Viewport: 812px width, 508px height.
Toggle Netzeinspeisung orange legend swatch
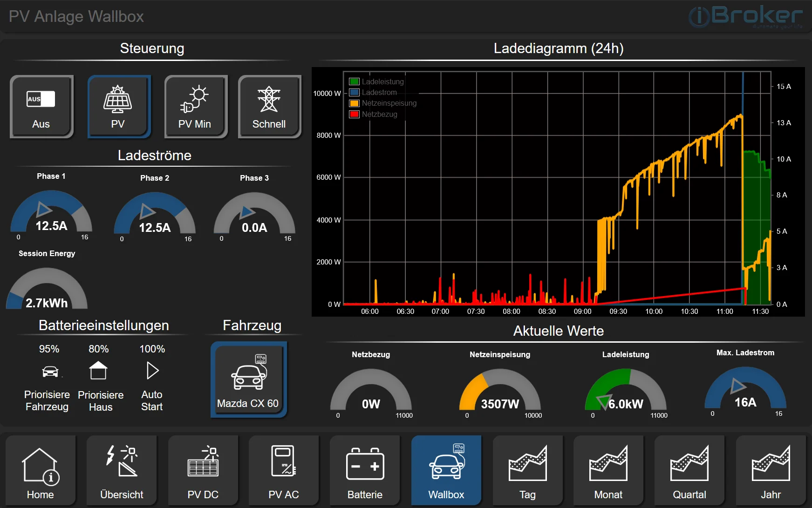point(354,103)
